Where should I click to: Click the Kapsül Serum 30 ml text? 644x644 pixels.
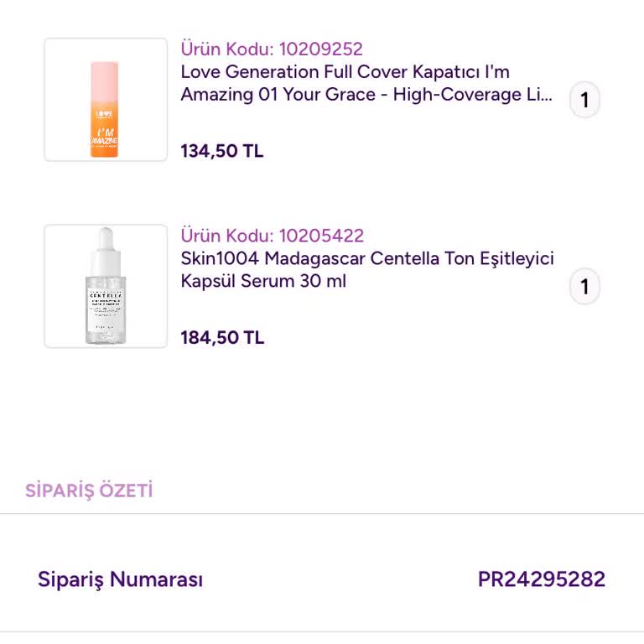(x=263, y=281)
